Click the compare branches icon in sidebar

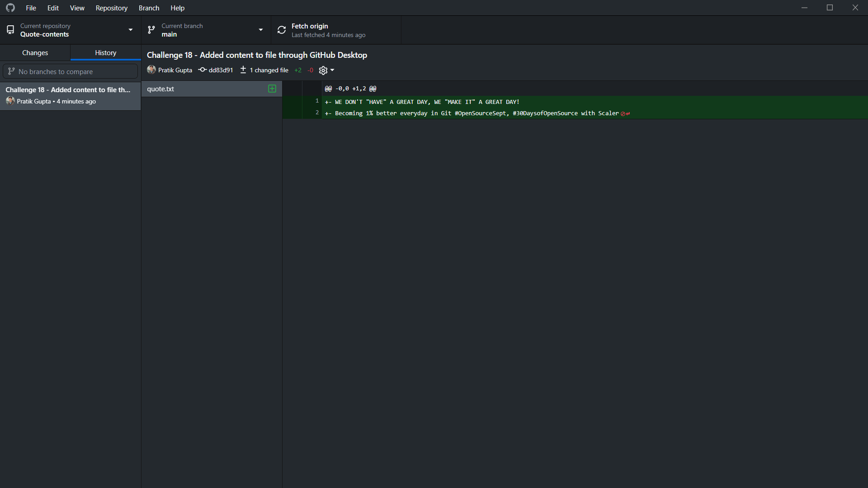[11, 71]
